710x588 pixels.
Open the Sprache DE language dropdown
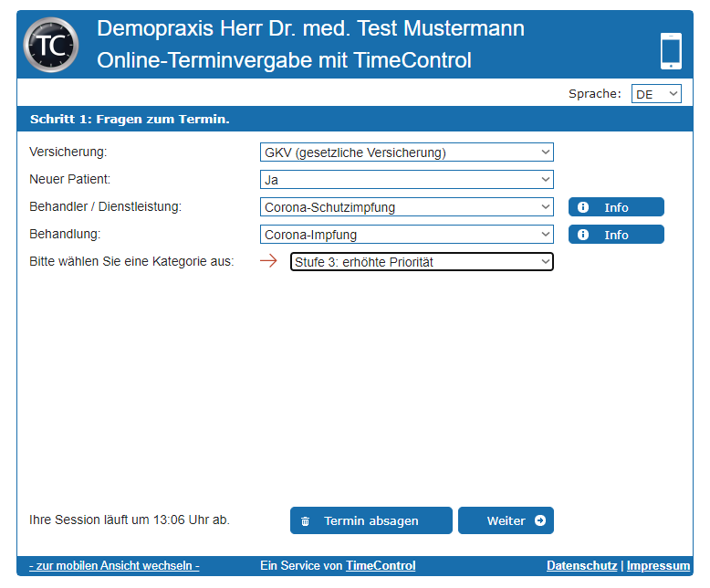(656, 94)
